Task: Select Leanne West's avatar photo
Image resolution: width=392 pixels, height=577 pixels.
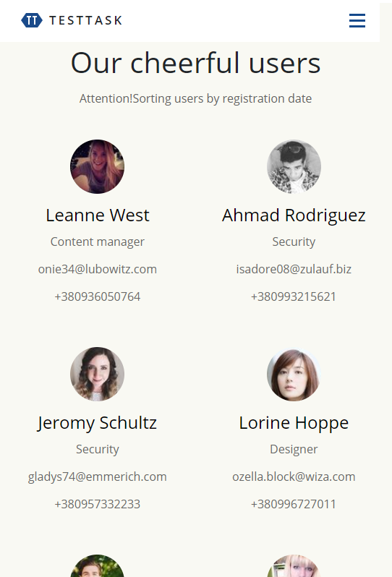Action: pos(97,166)
